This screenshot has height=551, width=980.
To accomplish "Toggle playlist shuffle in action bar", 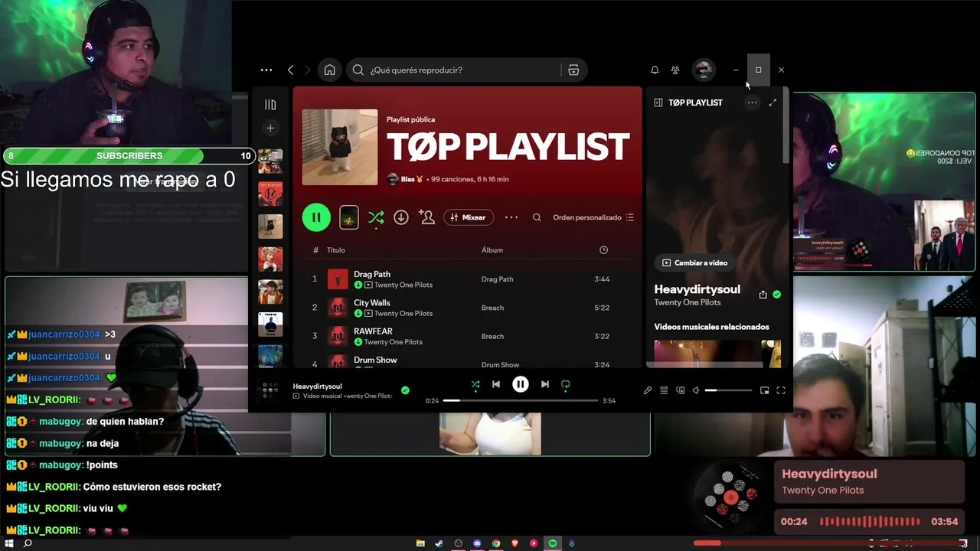I will pyautogui.click(x=376, y=218).
